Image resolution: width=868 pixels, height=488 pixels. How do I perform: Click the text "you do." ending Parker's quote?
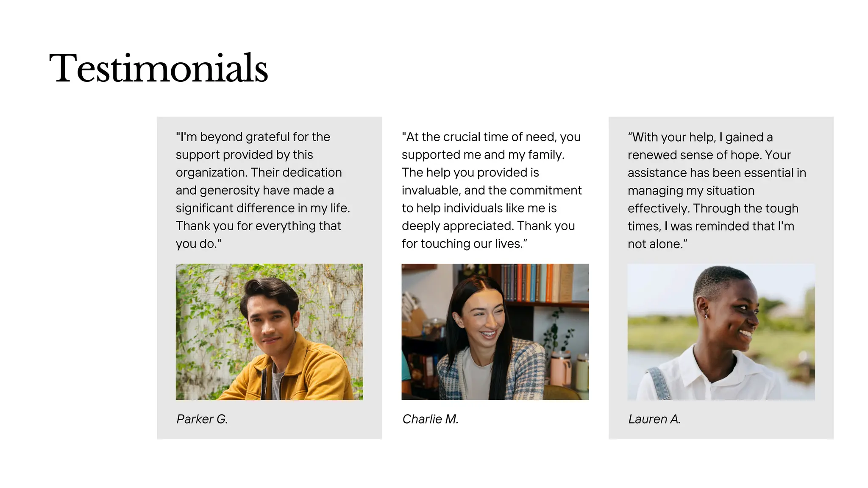(198, 244)
